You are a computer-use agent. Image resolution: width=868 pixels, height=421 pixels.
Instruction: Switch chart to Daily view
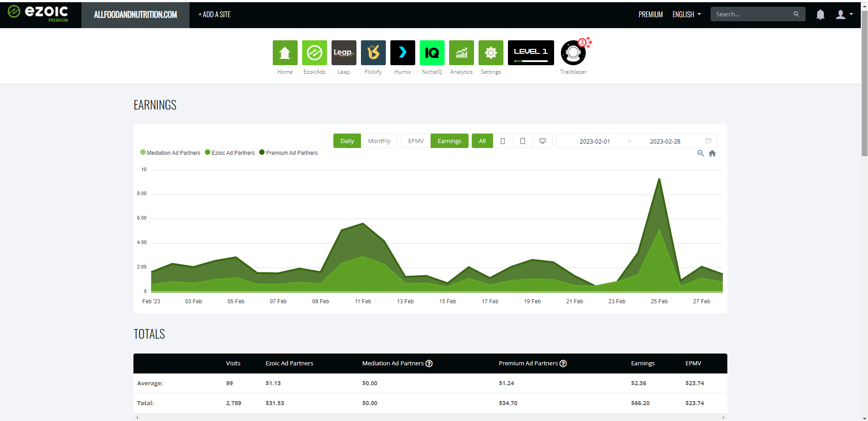[x=347, y=141]
